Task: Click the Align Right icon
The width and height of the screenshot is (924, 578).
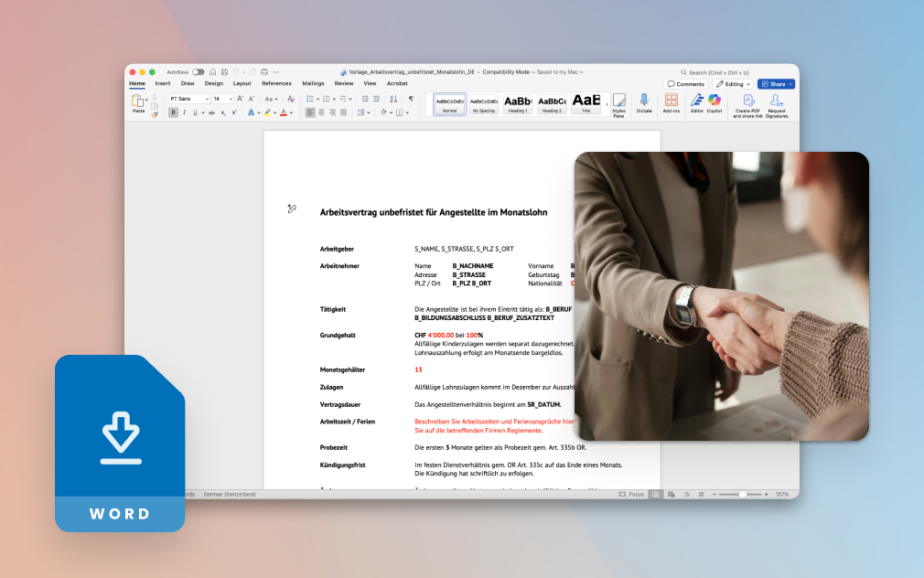Action: pyautogui.click(x=332, y=112)
